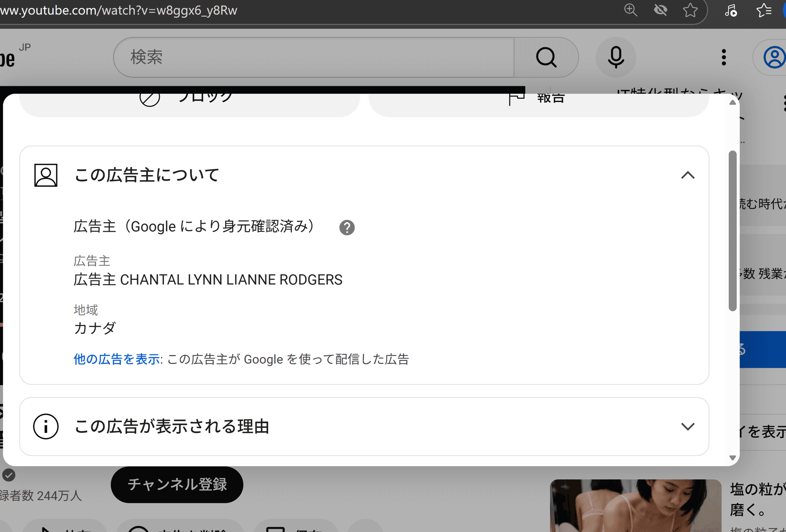The height and width of the screenshot is (532, 786).
Task: Click the region value カナダ
Action: (95, 328)
